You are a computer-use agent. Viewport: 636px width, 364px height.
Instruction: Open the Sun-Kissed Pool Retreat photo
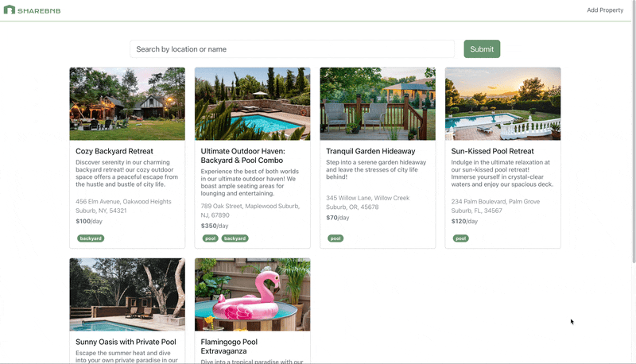502,103
